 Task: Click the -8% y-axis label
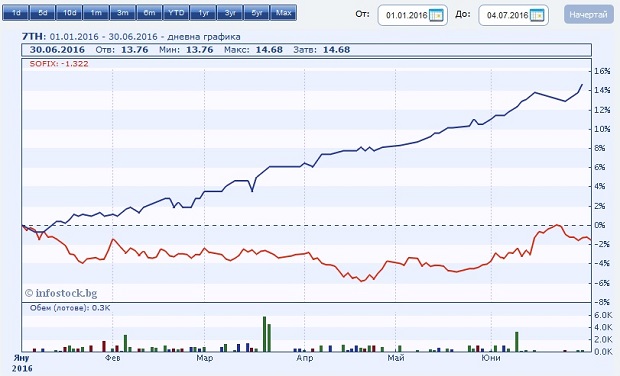tap(601, 302)
